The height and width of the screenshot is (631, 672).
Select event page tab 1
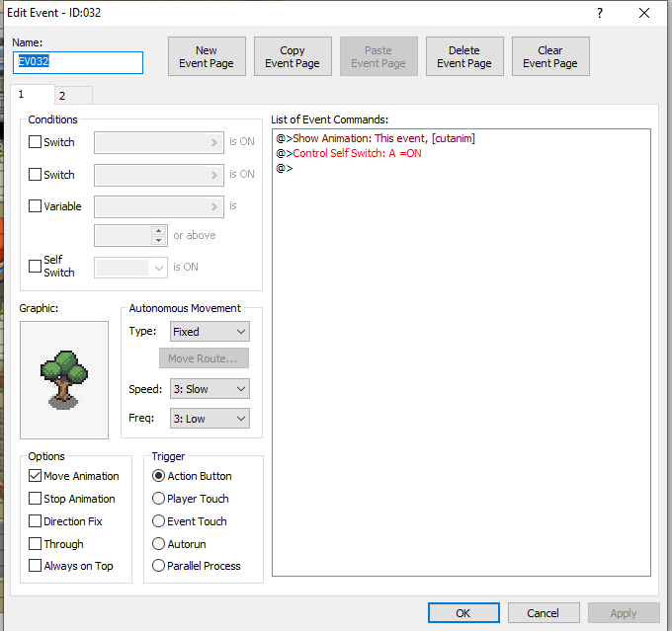pos(23,95)
